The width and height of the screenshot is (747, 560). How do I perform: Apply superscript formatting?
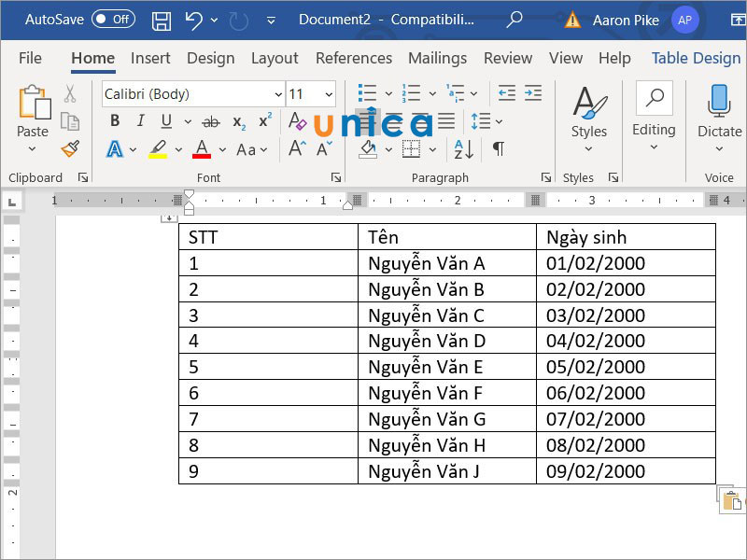point(265,120)
